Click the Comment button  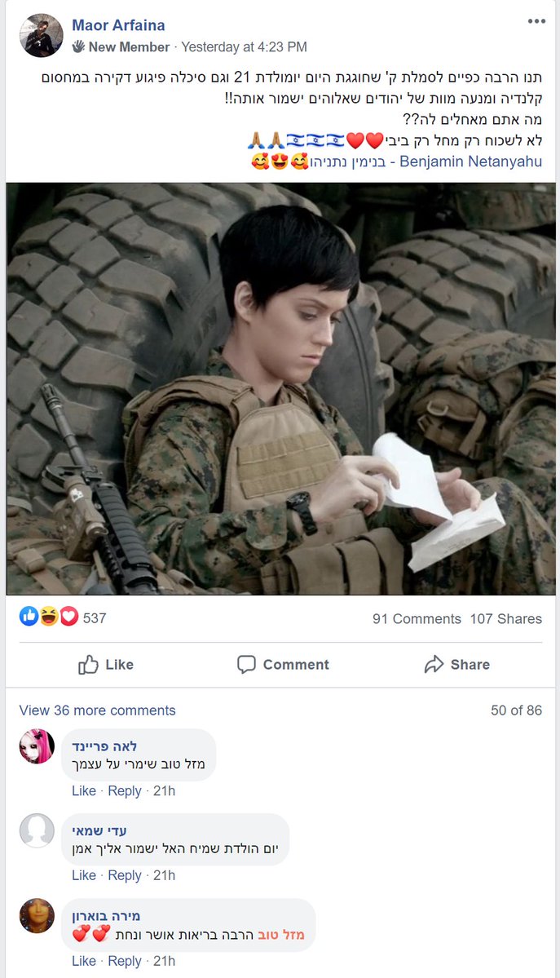click(x=283, y=665)
